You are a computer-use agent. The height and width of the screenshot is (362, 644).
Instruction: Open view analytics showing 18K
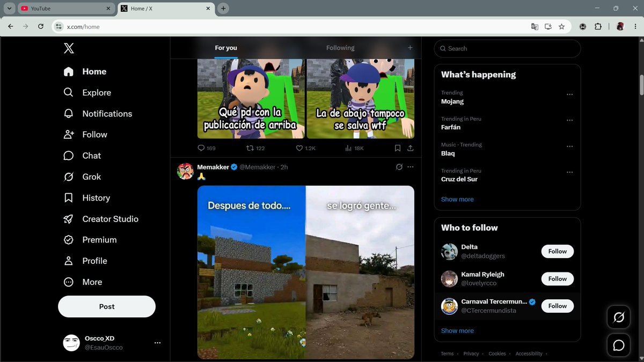354,148
